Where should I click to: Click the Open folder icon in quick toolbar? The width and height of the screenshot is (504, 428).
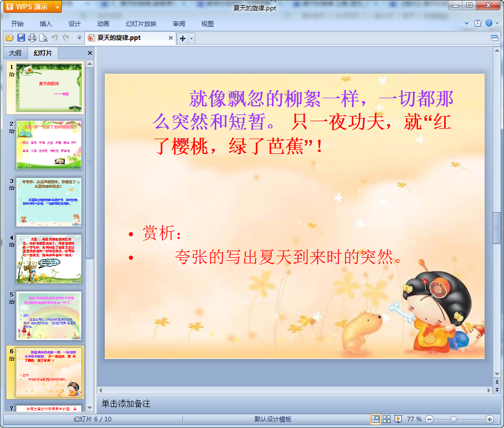click(10, 38)
